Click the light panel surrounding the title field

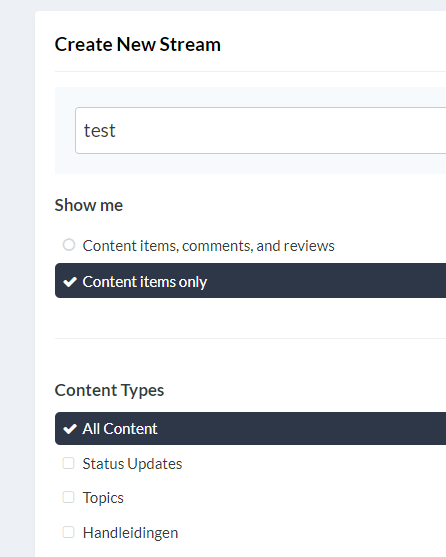(x=250, y=164)
